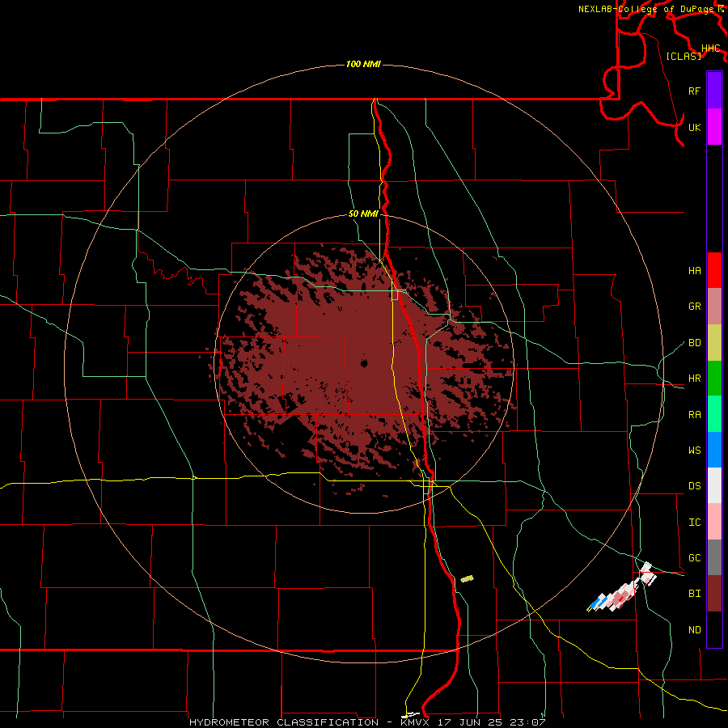Click the "HHC" product label
The width and height of the screenshot is (728, 728).
[710, 49]
